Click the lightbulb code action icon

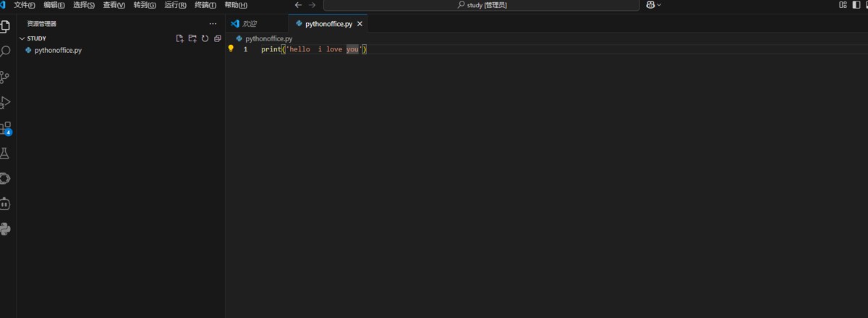point(231,49)
